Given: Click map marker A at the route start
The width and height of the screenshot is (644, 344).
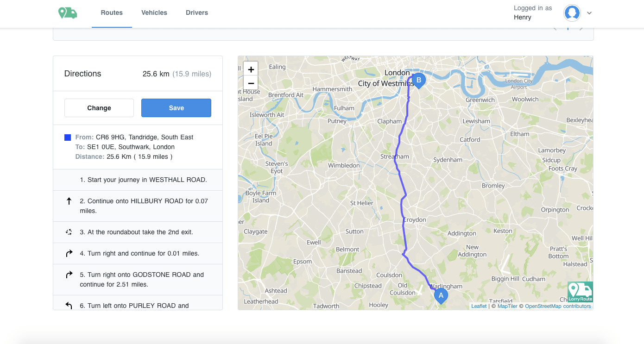Looking at the screenshot, I should (x=441, y=295).
